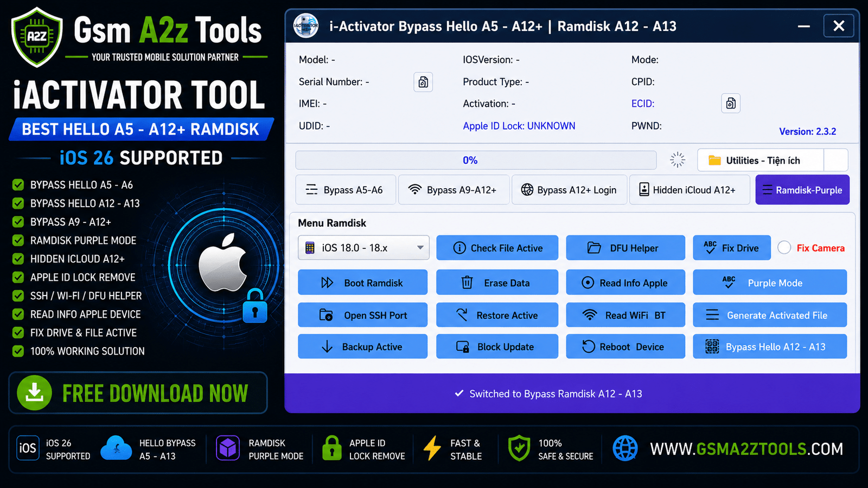Click Reboot Device button
This screenshot has height=488, width=868.
[x=626, y=346]
